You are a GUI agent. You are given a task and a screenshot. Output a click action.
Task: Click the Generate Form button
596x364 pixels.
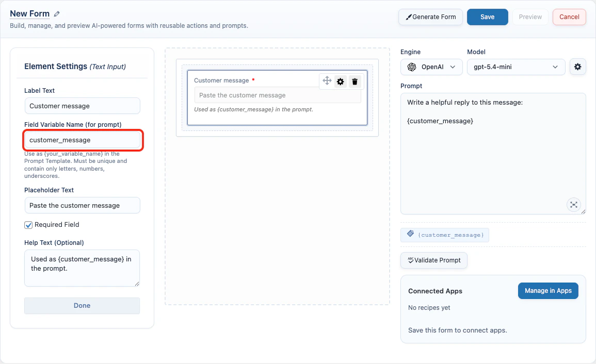click(430, 16)
